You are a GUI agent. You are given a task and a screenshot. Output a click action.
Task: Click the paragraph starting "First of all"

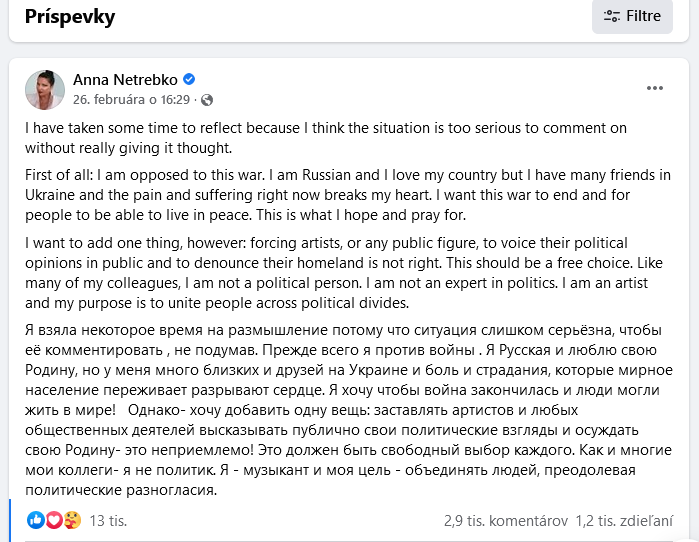tap(340, 195)
